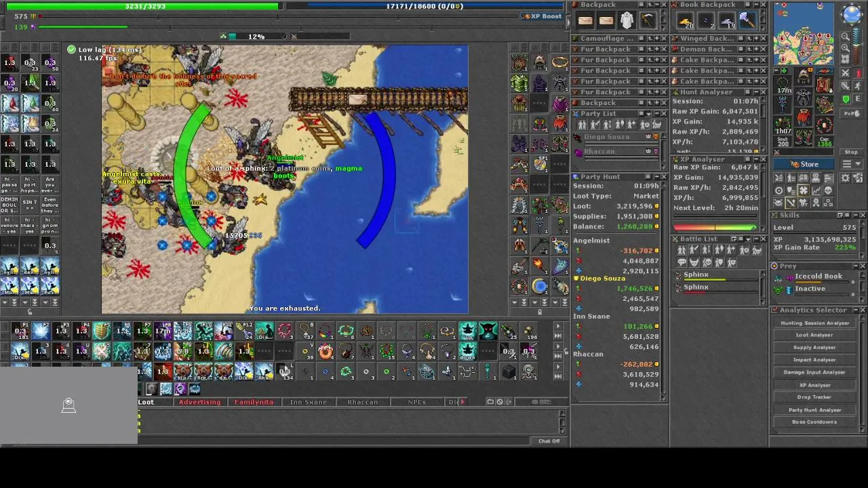Click the green shield spell in action bar
This screenshot has width=868, height=488.
tap(101, 331)
